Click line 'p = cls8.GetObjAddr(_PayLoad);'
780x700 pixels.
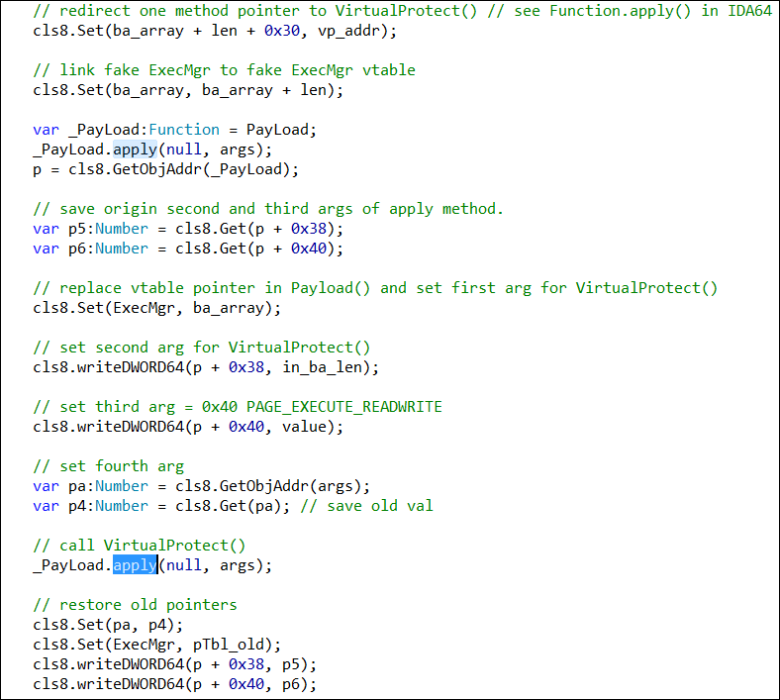tap(165, 169)
